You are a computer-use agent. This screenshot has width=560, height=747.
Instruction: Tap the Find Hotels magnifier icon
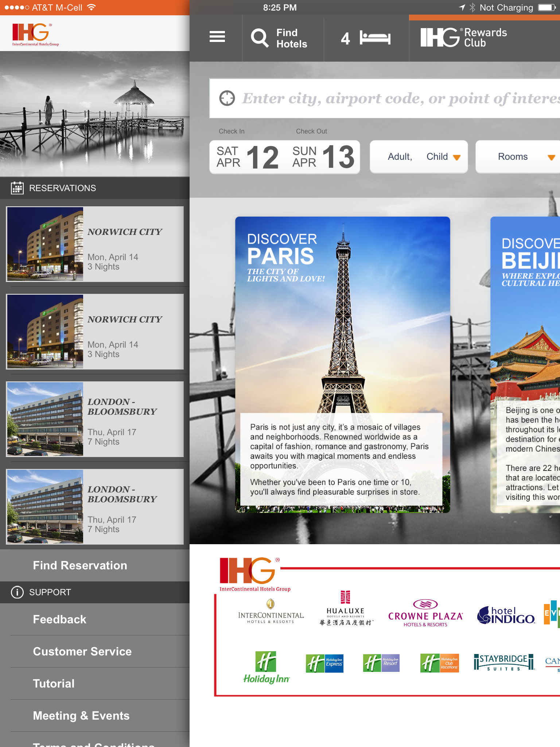260,38
